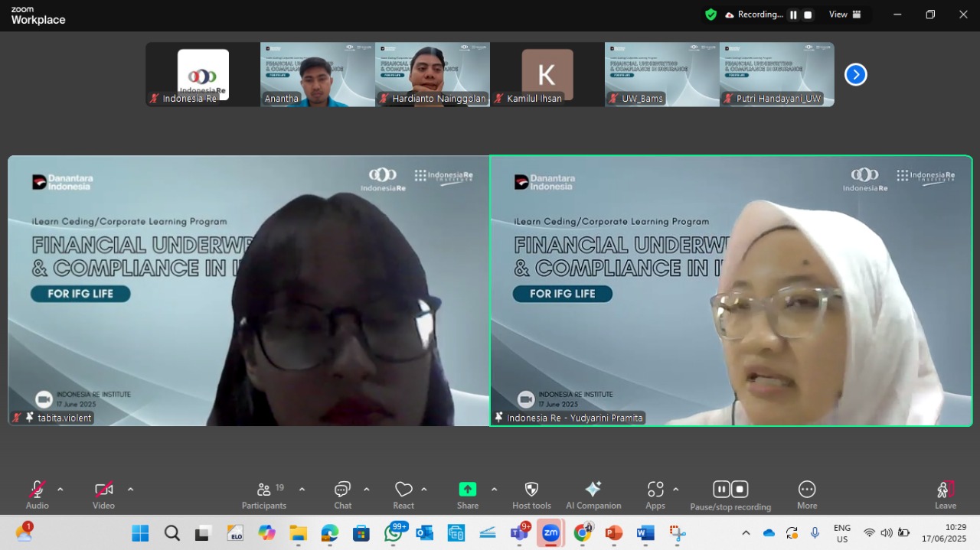Expand the React options arrow
The width and height of the screenshot is (980, 550).
coord(424,490)
